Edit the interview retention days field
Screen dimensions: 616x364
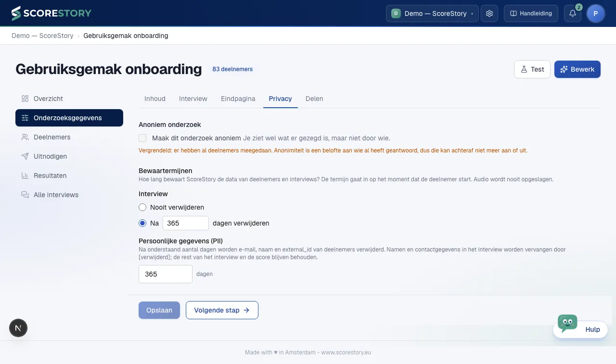coord(186,223)
